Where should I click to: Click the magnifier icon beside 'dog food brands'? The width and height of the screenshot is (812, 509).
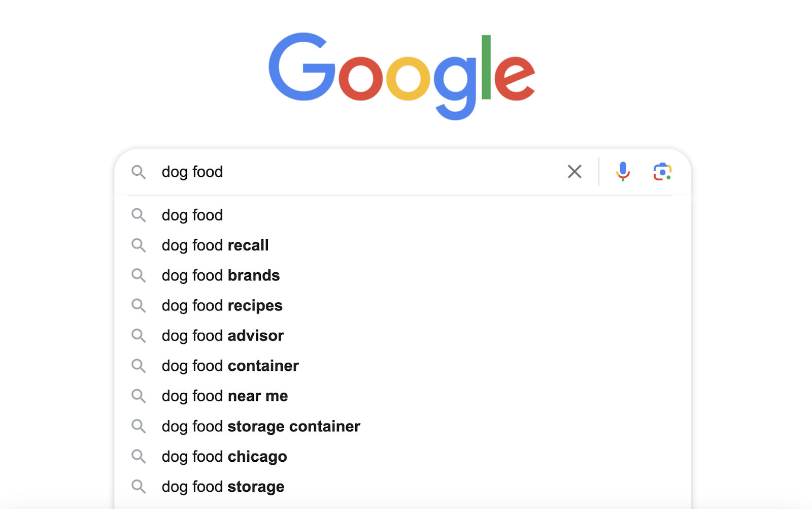click(x=138, y=275)
